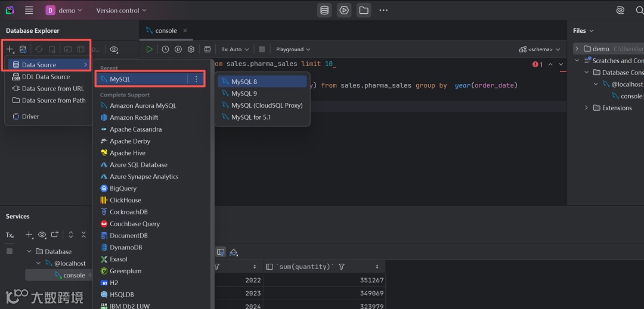Open MySQL vertical dots options
This screenshot has width=644, height=309.
(x=196, y=79)
